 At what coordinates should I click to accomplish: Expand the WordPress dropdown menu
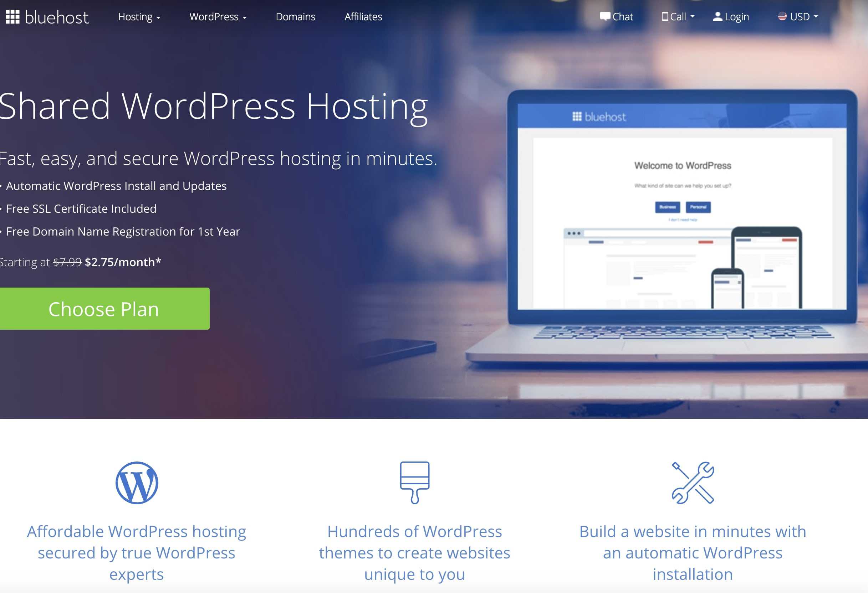pyautogui.click(x=218, y=16)
